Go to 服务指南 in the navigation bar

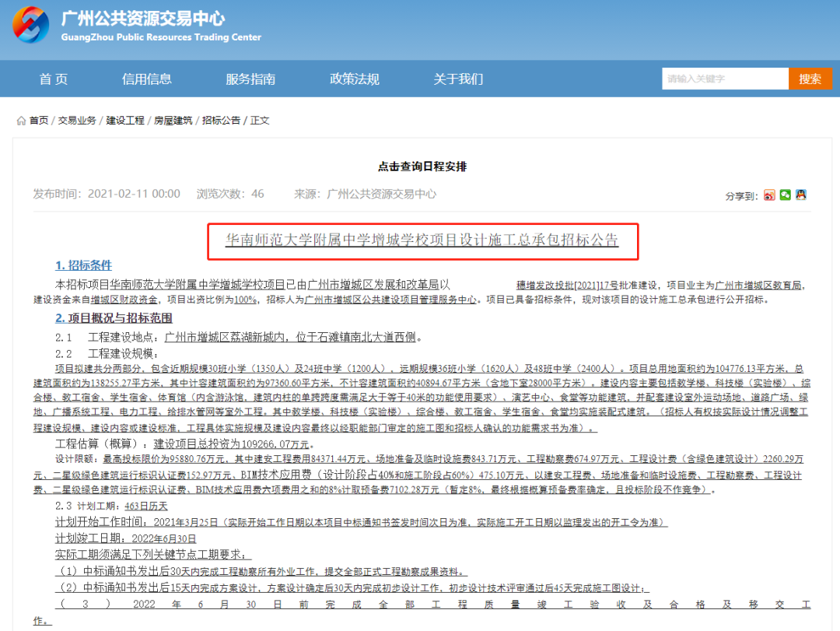click(x=250, y=79)
